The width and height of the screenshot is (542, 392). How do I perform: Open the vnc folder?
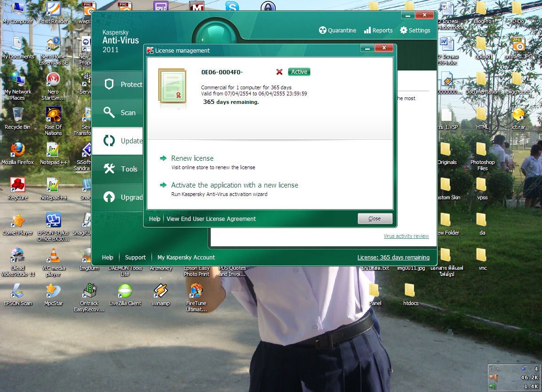coord(482,259)
